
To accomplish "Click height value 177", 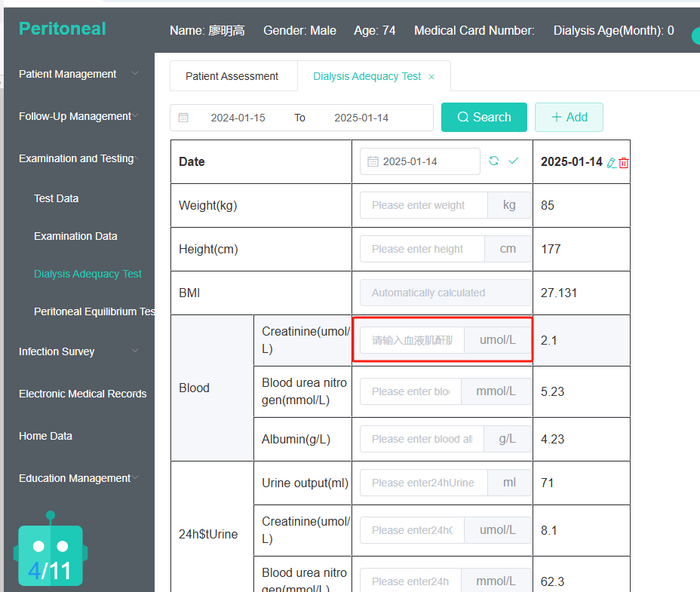I will point(551,249).
